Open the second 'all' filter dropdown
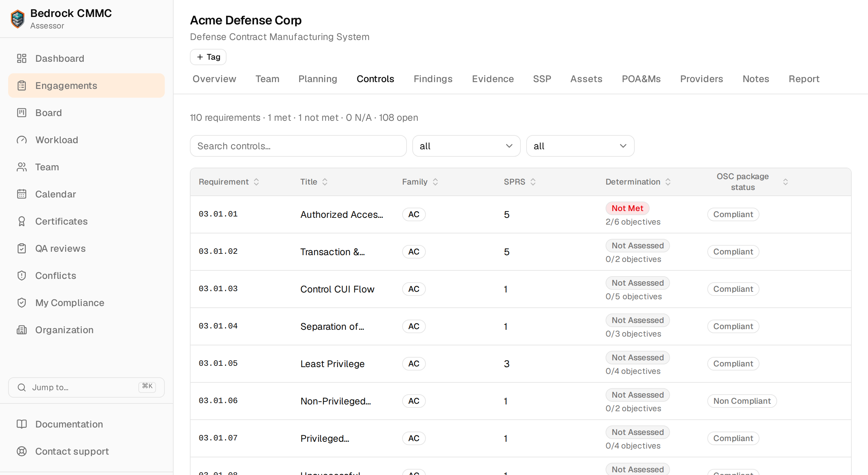This screenshot has width=868, height=475. tap(580, 146)
